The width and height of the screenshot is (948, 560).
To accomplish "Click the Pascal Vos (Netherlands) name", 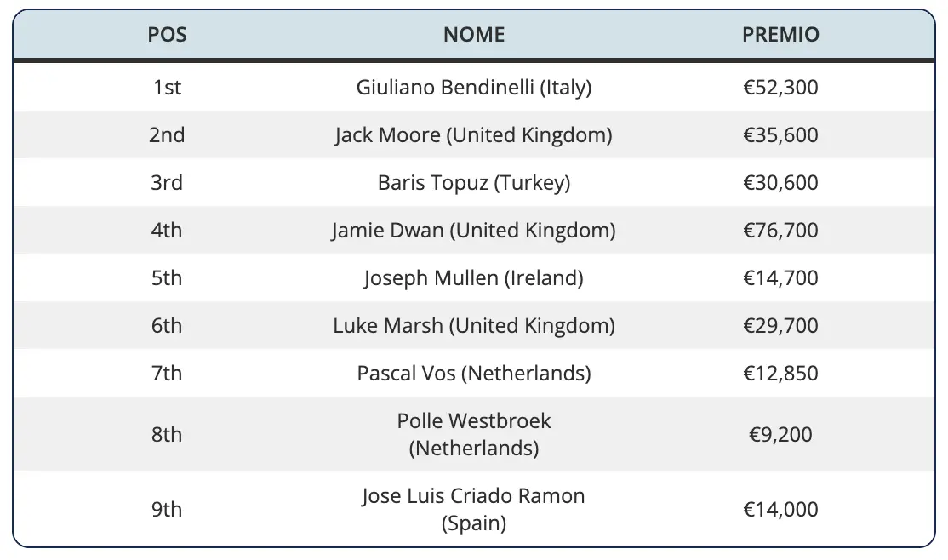I will 474,373.
